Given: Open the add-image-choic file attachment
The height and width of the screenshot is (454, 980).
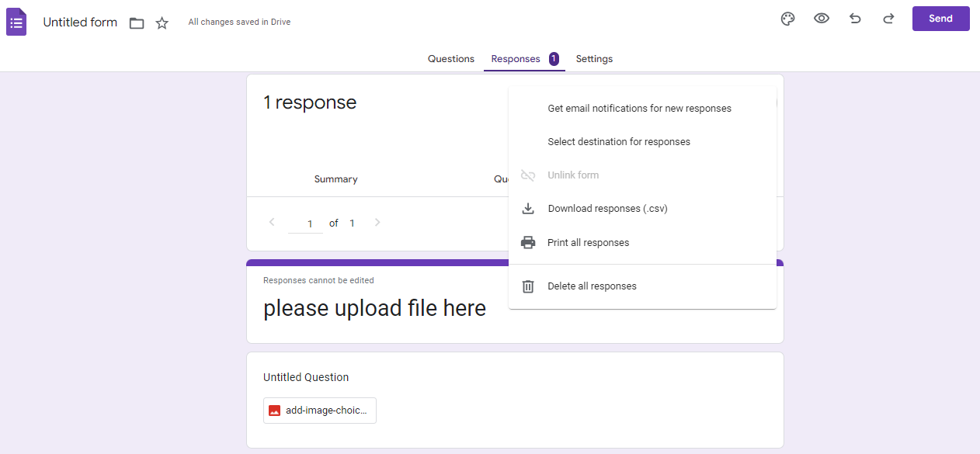Looking at the screenshot, I should [319, 410].
